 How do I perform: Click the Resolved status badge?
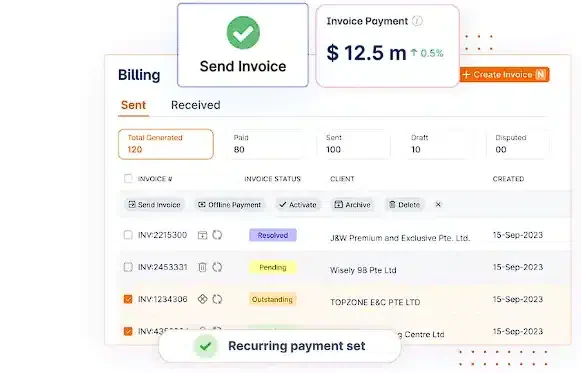[x=273, y=235]
